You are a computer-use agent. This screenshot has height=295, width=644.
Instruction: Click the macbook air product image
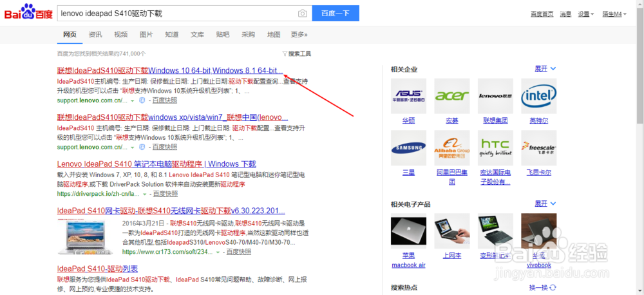tap(408, 231)
